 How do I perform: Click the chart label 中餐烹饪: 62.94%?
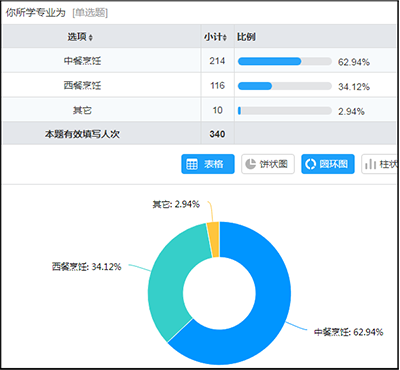[x=348, y=332]
